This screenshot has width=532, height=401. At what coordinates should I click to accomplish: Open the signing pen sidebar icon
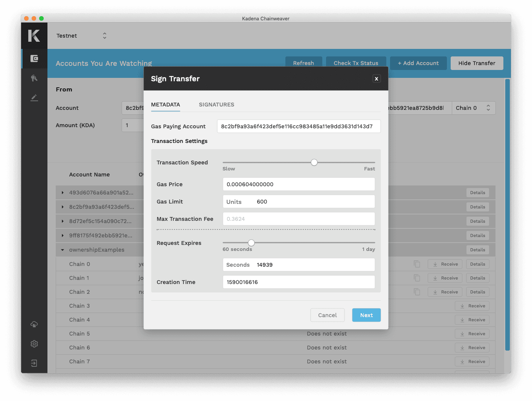coord(34,98)
